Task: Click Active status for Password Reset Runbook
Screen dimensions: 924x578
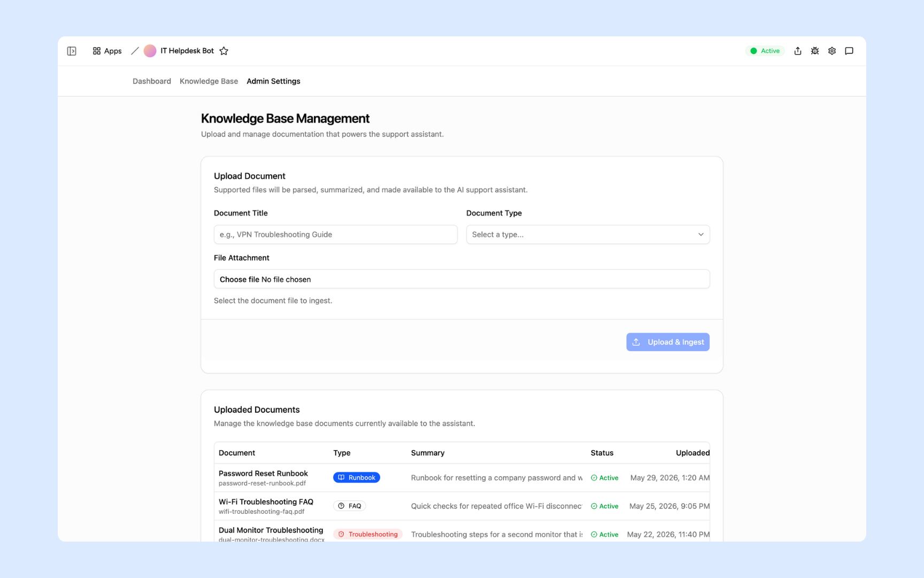Action: 605,478
